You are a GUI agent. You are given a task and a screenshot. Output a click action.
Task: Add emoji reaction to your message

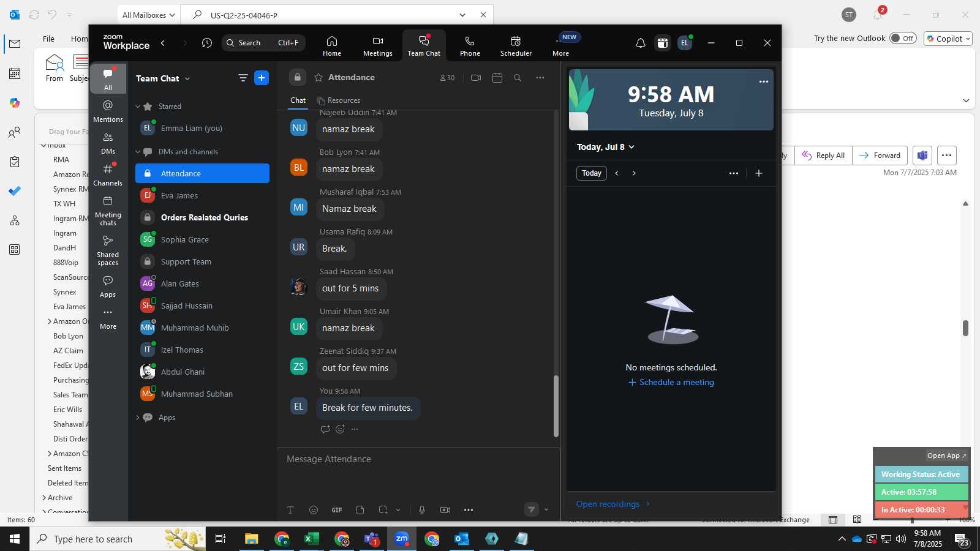340,429
